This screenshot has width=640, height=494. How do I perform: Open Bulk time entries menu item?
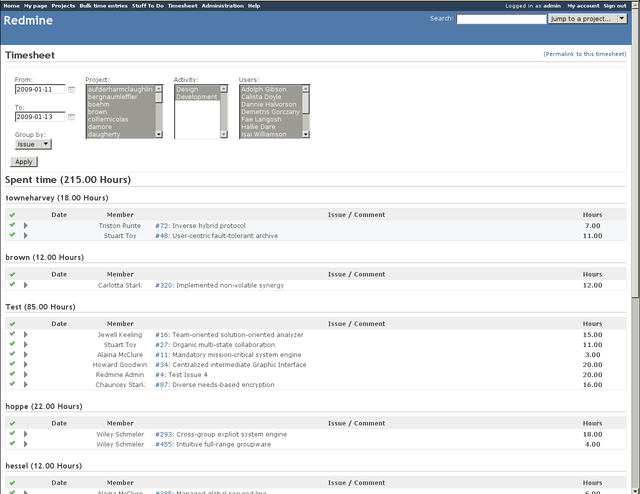coord(104,6)
